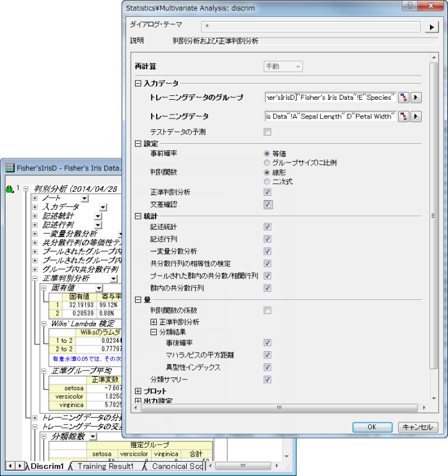Click the OK button
The image size is (448, 476).
[372, 427]
